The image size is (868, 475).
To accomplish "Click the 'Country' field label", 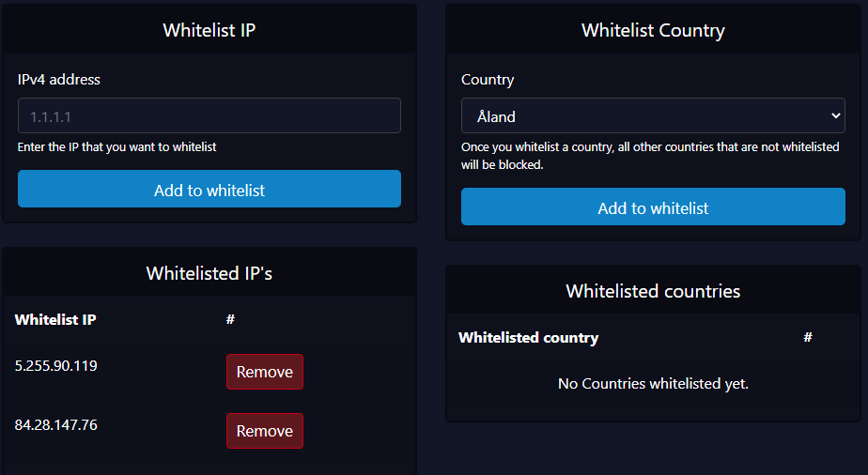I will click(x=488, y=80).
